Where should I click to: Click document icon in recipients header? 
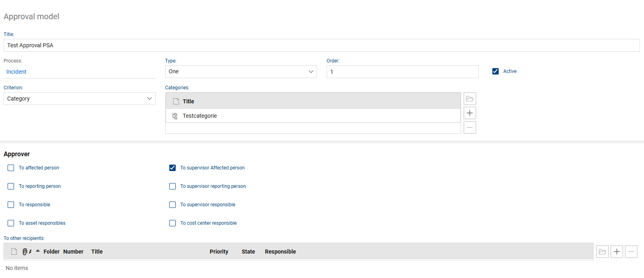pos(14,252)
